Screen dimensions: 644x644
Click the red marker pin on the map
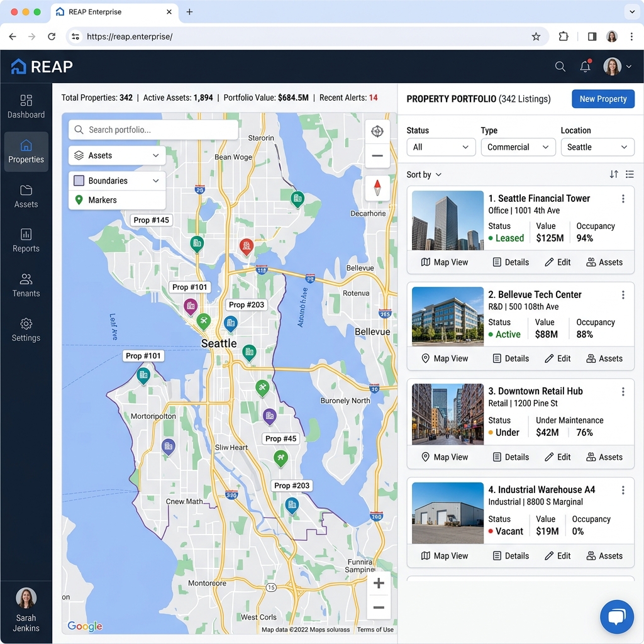(x=247, y=247)
